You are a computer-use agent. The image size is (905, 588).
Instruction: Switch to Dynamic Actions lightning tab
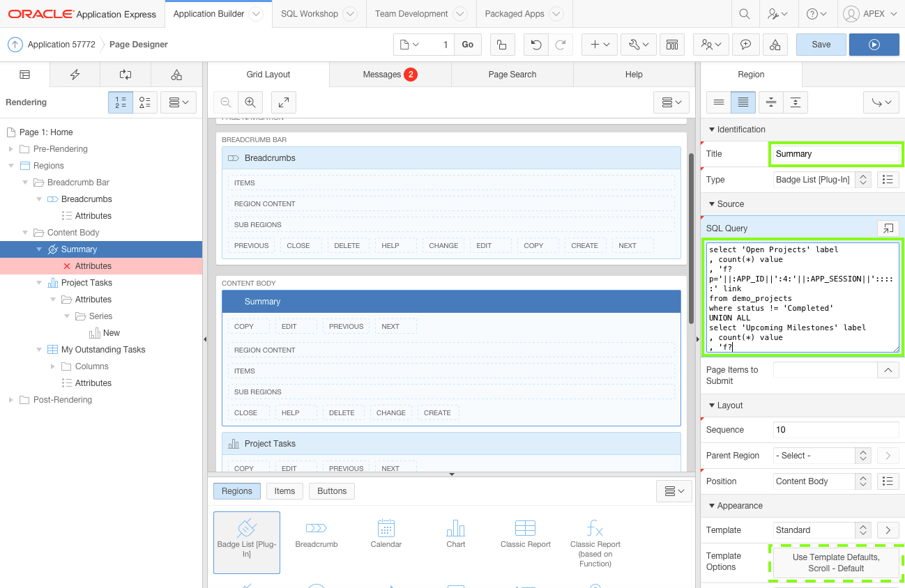coord(75,75)
